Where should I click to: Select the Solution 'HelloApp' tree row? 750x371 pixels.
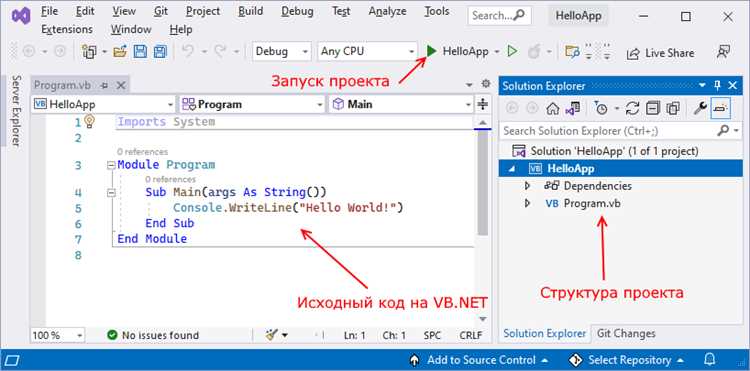point(620,151)
